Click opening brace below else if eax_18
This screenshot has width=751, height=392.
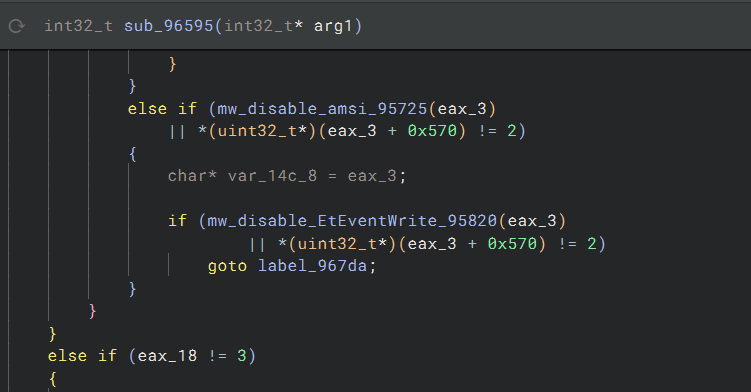pos(53,379)
